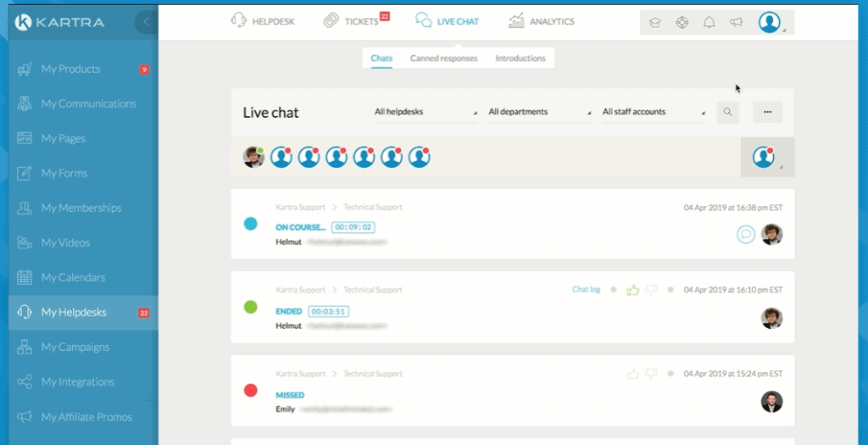This screenshot has width=868, height=445.
Task: Click the search magnifier icon in Live chat
Action: pyautogui.click(x=727, y=112)
